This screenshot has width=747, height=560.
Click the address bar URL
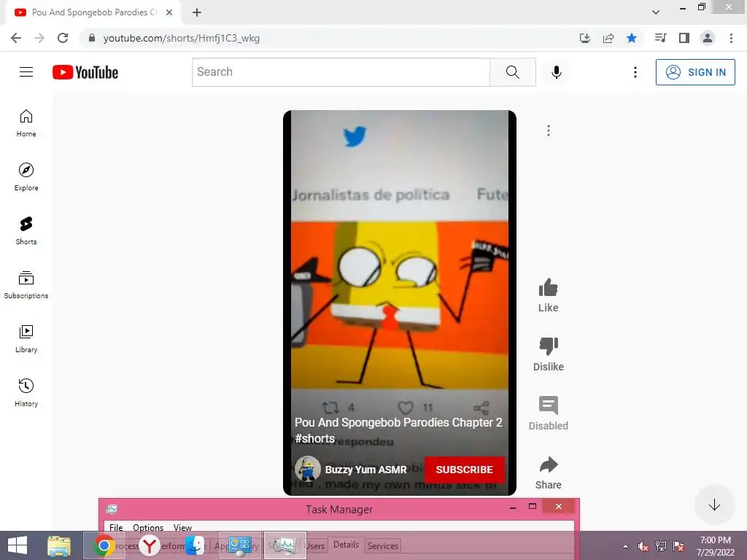pos(181,38)
